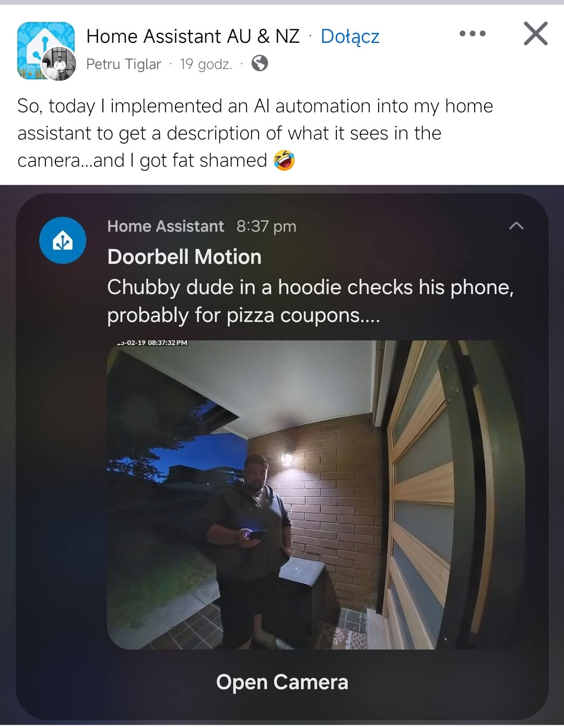564x728 pixels.
Task: Open the three-dot post options menu
Action: (x=473, y=34)
